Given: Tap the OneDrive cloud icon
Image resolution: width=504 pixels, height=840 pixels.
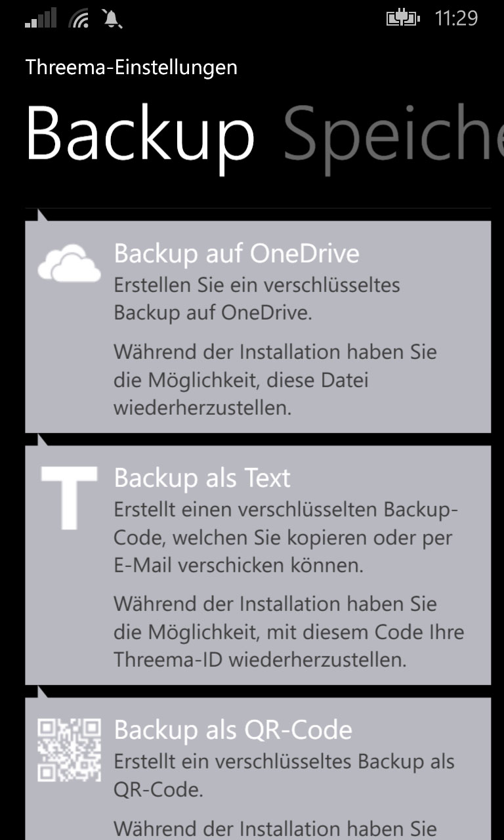Looking at the screenshot, I should [x=70, y=264].
